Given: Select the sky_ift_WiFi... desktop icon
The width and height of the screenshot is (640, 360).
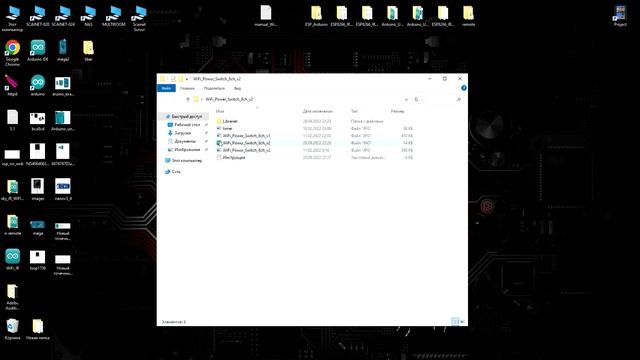Looking at the screenshot, I should click(12, 190).
